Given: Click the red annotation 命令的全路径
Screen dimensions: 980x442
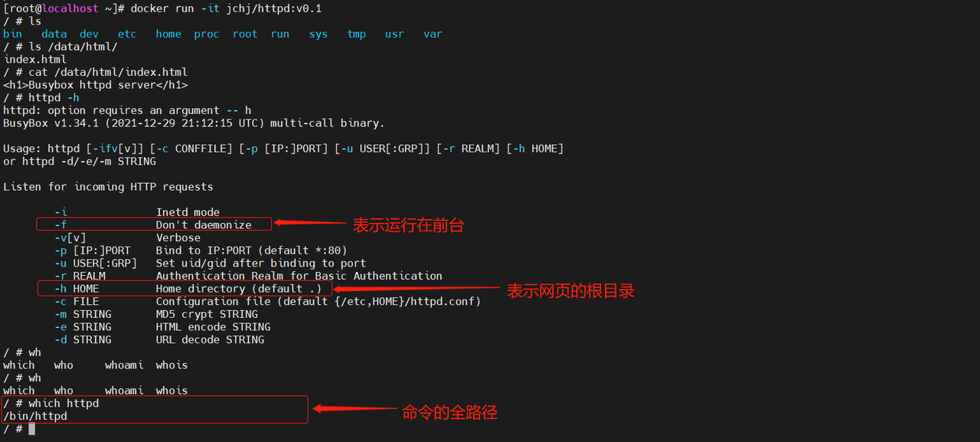Looking at the screenshot, I should [x=449, y=412].
